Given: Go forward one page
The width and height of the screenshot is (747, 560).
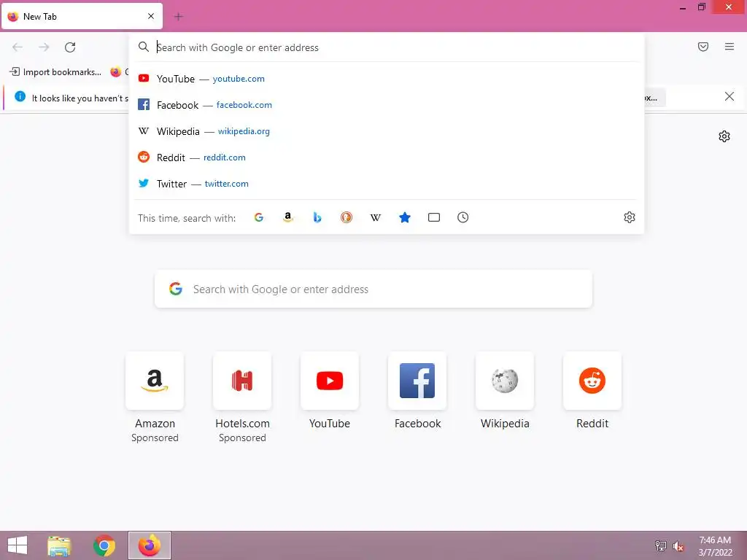Looking at the screenshot, I should click(x=44, y=47).
